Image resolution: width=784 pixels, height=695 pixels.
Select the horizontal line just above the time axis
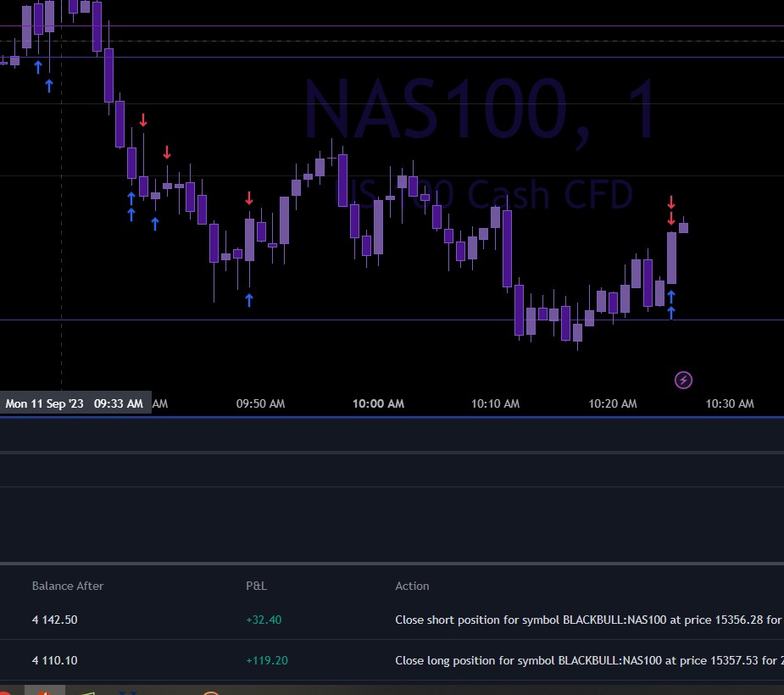click(x=392, y=320)
